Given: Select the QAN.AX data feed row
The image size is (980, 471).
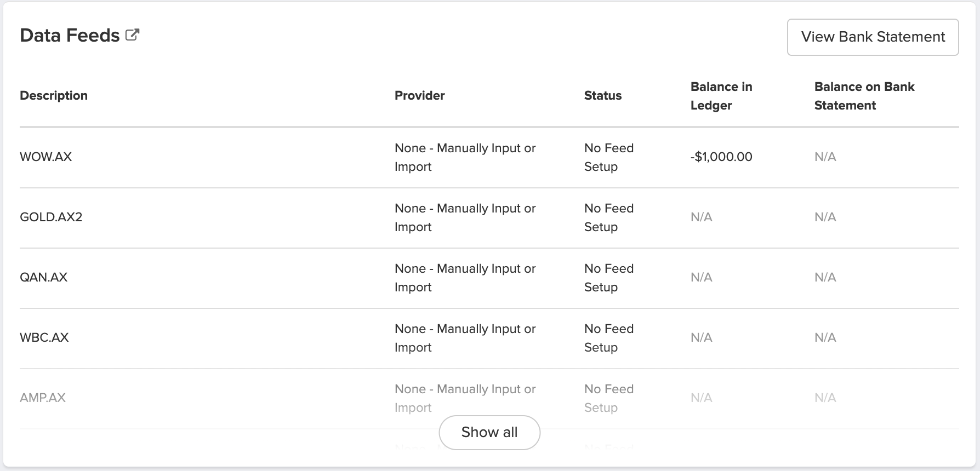Looking at the screenshot, I should [43, 277].
